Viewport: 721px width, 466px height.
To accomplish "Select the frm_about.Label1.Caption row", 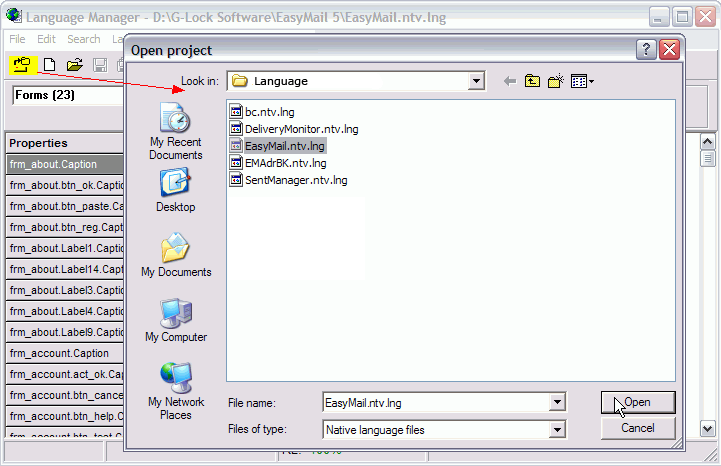I will tap(64, 248).
